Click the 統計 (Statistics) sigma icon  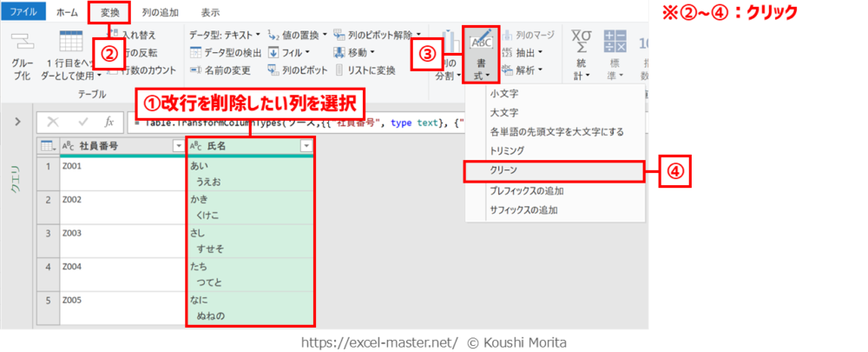point(579,41)
